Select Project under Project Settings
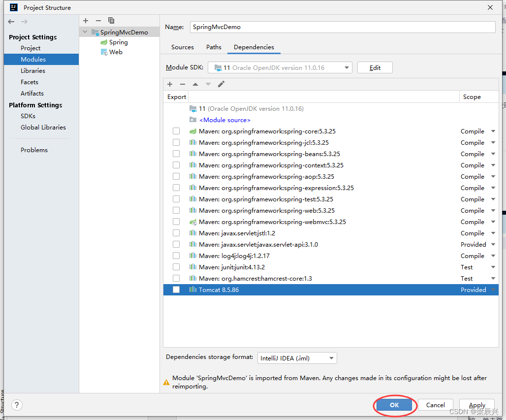The image size is (506, 420). point(31,48)
